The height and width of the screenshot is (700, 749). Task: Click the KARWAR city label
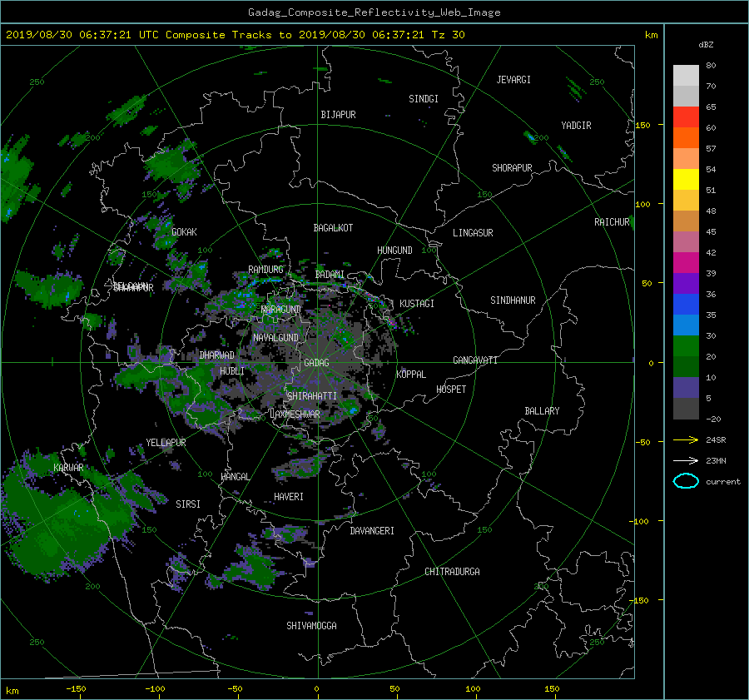(68, 467)
